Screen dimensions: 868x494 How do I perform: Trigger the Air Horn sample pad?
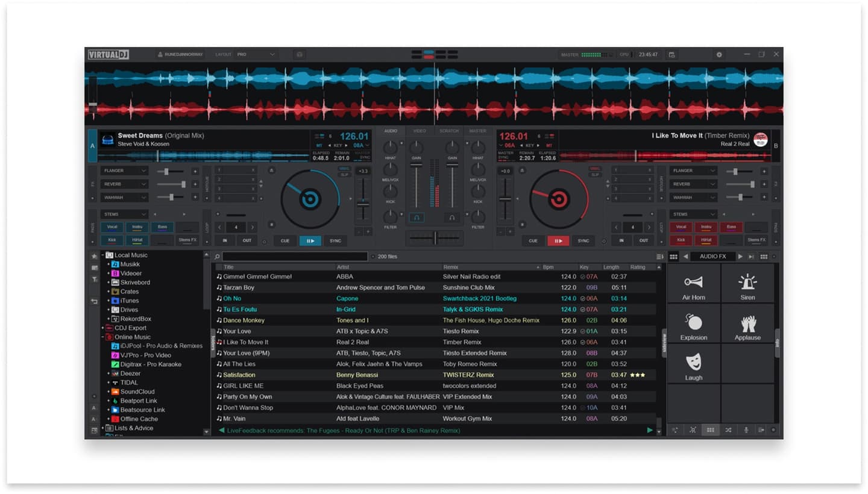coord(693,284)
